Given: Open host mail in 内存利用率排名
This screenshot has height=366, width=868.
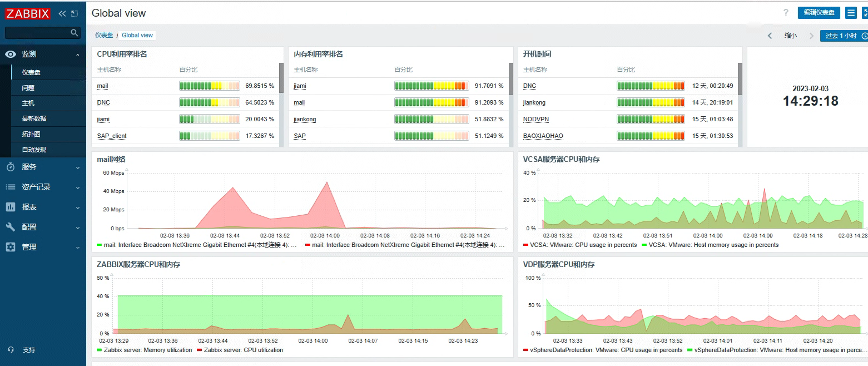Looking at the screenshot, I should 299,103.
